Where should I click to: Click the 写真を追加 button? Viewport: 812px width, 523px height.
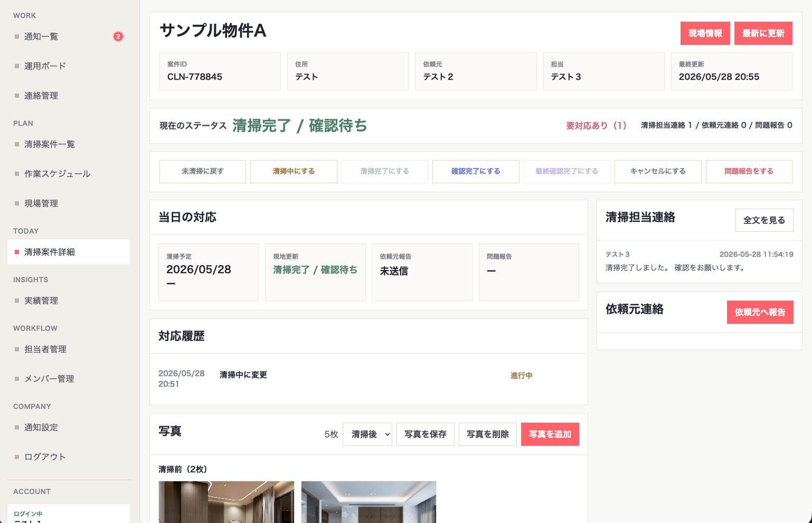[x=550, y=434]
